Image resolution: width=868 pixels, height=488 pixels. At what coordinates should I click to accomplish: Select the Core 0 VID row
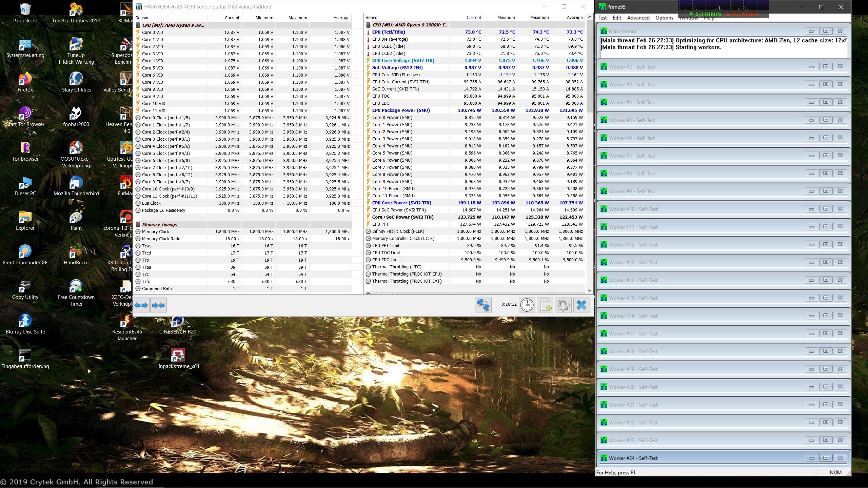click(243, 32)
